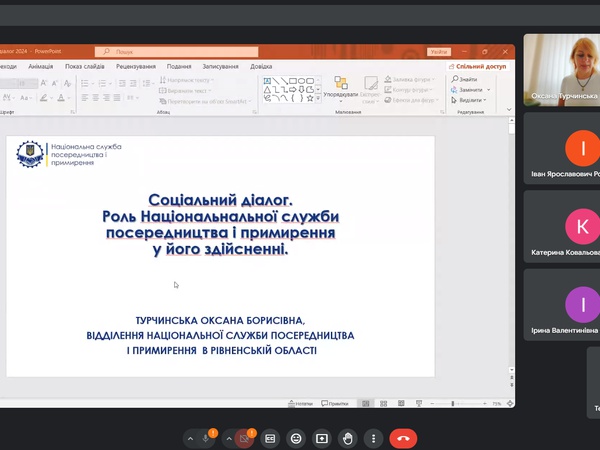Click the Спільний доступ share button
This screenshot has width=600, height=450.
[x=478, y=67]
